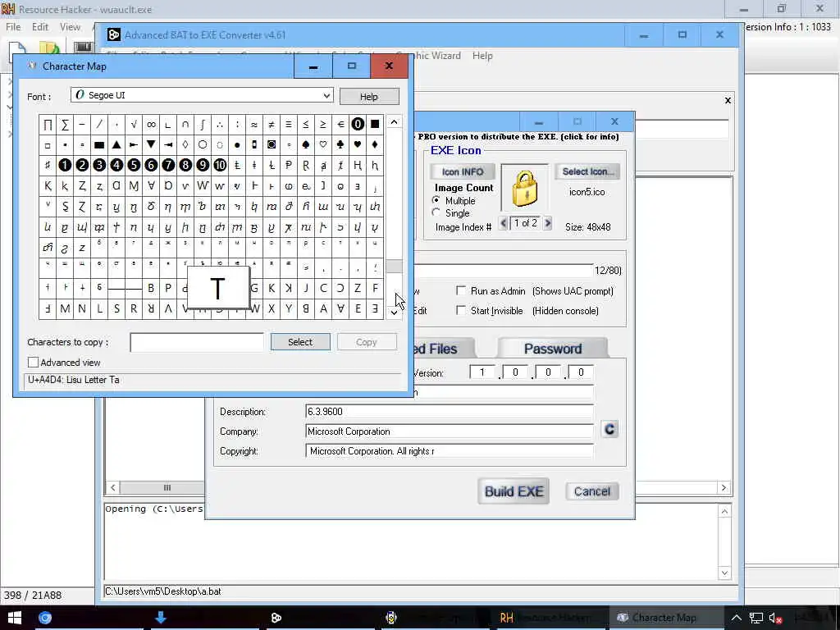This screenshot has height=630, width=840.
Task: Open the Windows Start button
Action: (15, 618)
